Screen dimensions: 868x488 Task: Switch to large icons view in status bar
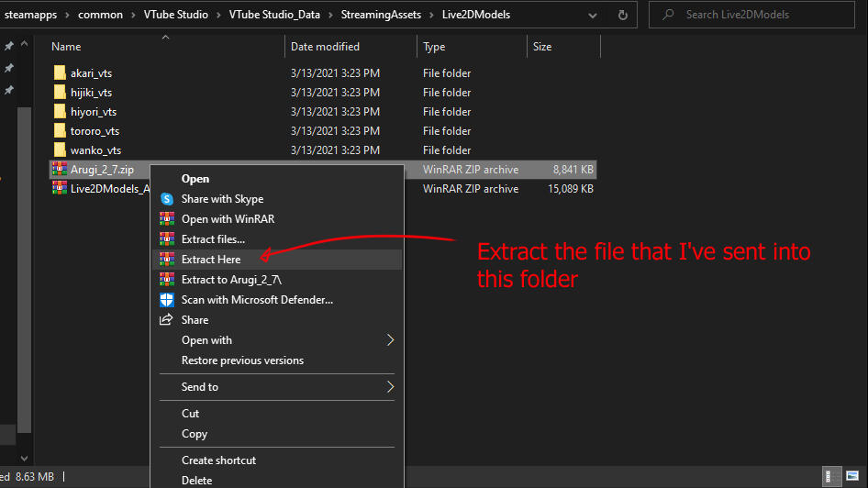click(851, 476)
